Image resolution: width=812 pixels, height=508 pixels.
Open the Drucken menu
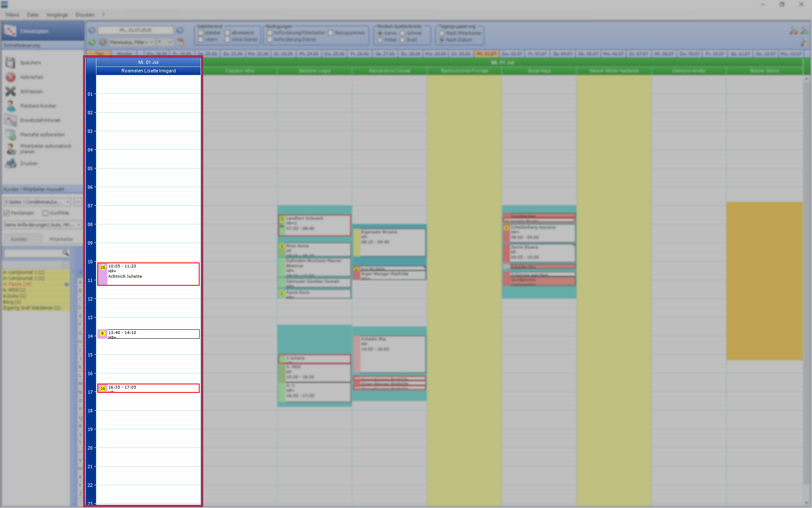pos(85,15)
